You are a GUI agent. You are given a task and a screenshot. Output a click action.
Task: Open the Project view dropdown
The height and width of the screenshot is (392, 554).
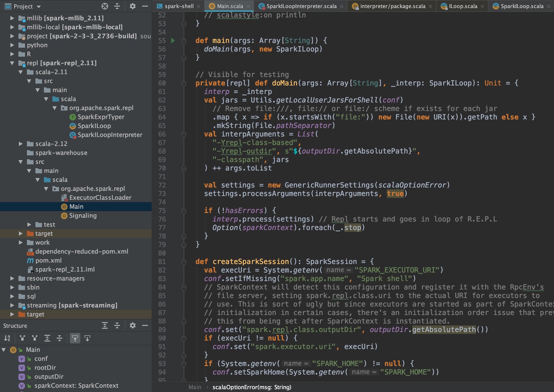(x=39, y=7)
